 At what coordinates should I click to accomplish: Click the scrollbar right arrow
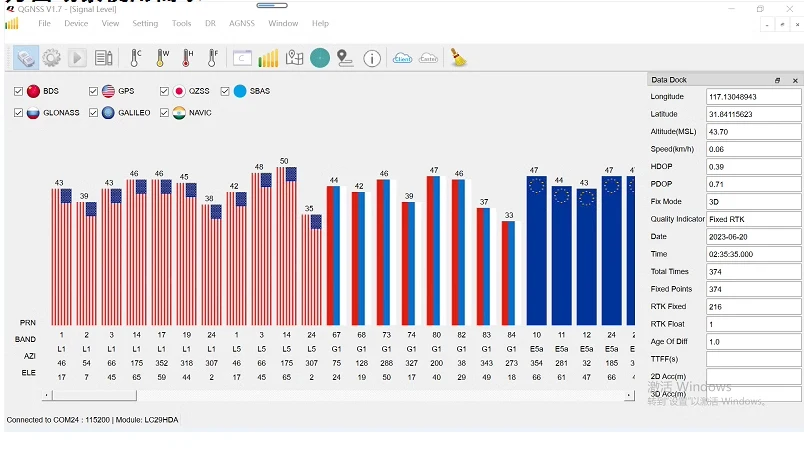(x=629, y=395)
